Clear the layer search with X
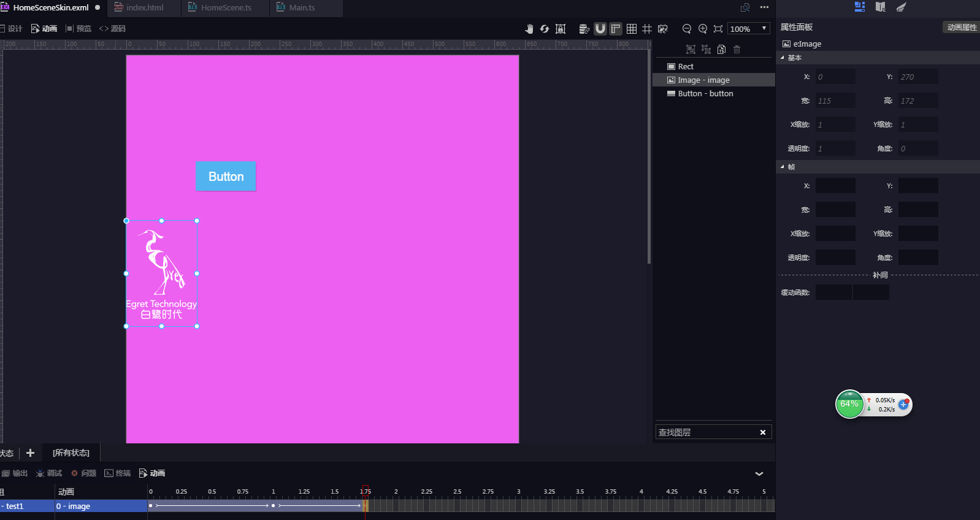 (763, 432)
